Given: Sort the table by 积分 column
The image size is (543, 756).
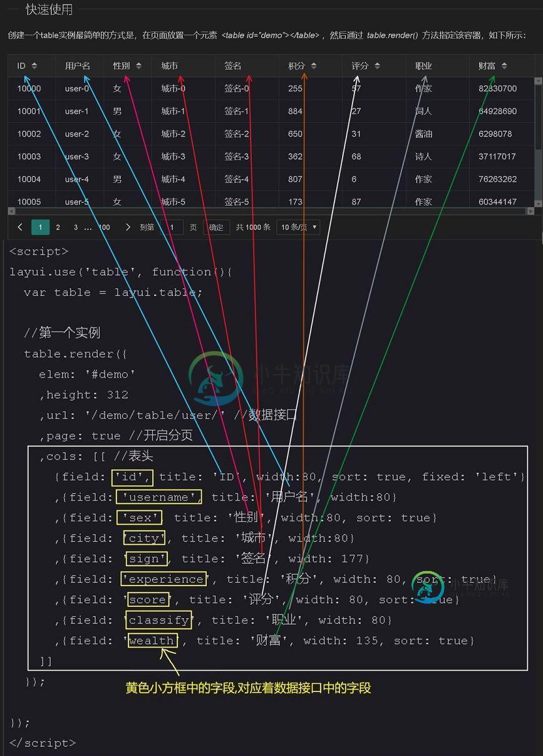Looking at the screenshot, I should coord(313,66).
